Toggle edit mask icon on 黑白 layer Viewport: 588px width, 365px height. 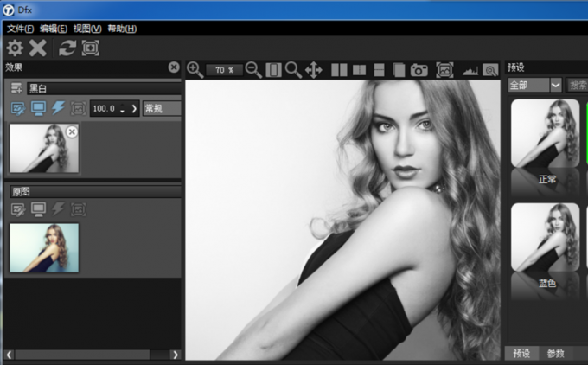click(18, 109)
